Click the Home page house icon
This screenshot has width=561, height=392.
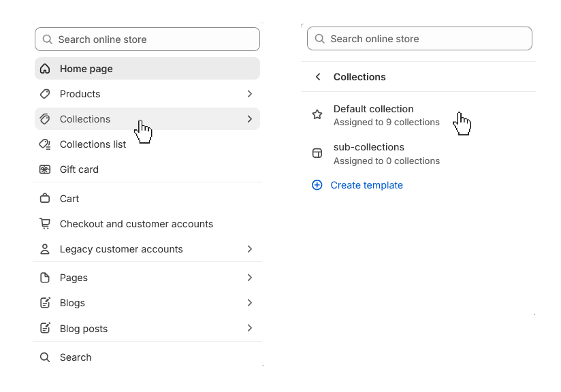tap(45, 68)
